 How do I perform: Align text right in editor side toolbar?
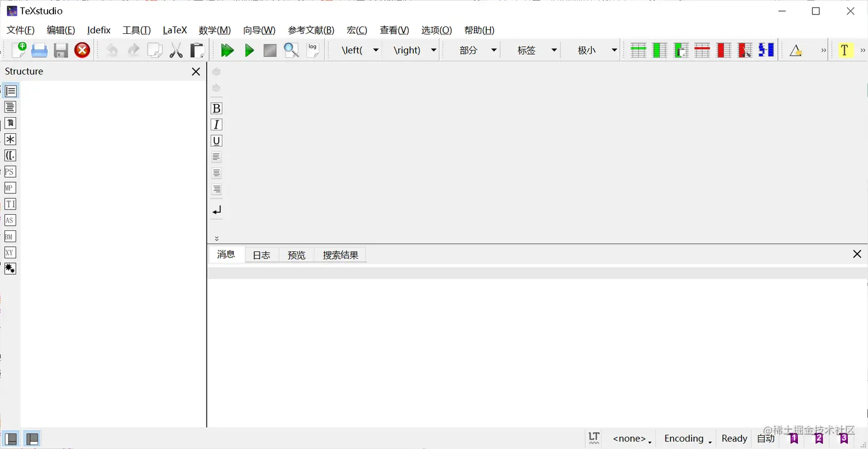pos(216,189)
